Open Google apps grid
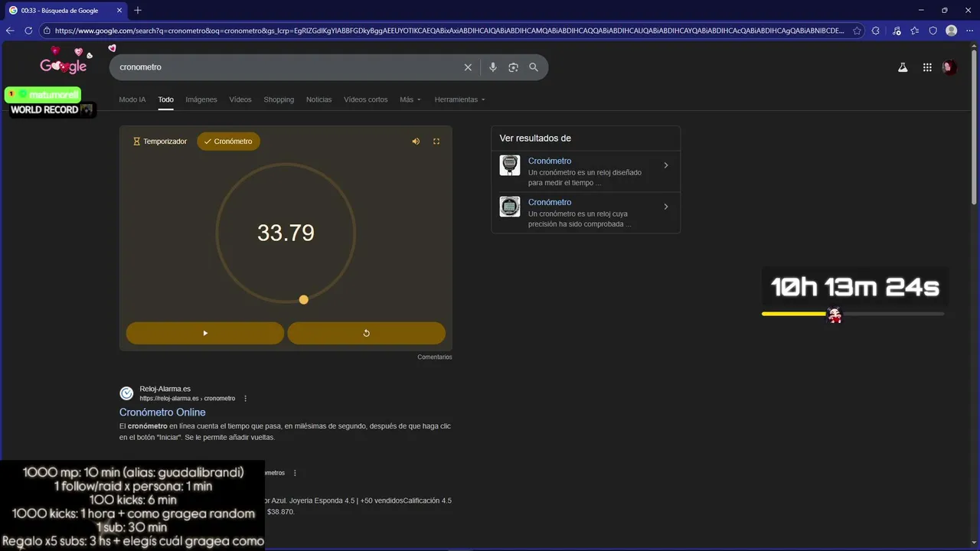 pyautogui.click(x=927, y=67)
